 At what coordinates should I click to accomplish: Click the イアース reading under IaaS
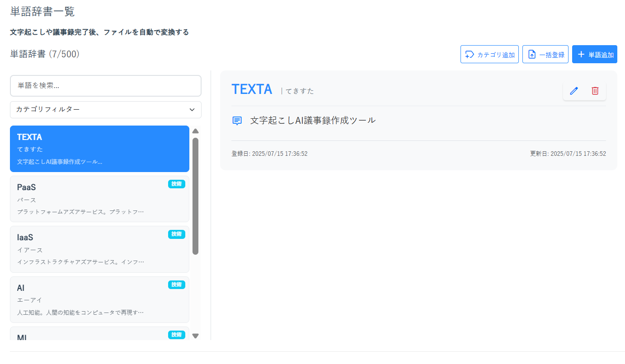click(30, 250)
